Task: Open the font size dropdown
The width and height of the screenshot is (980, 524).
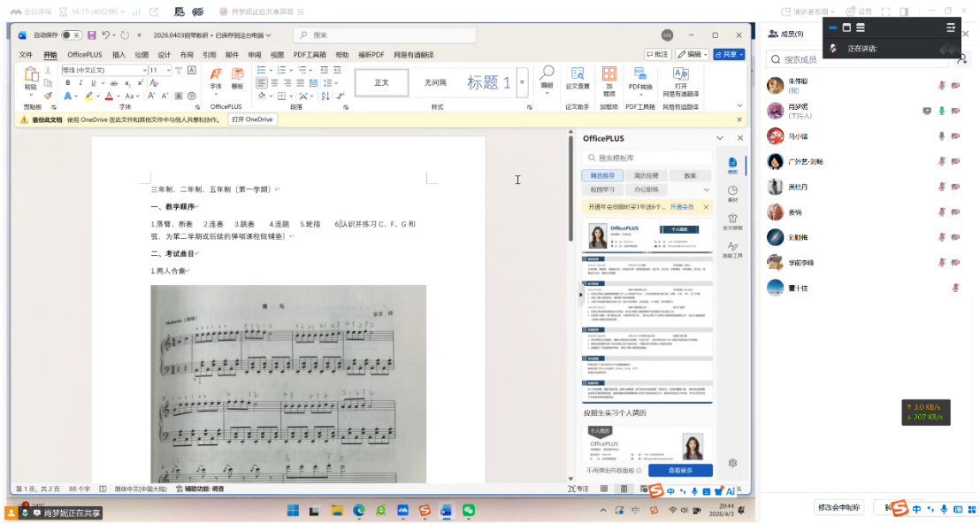Action: 168,70
